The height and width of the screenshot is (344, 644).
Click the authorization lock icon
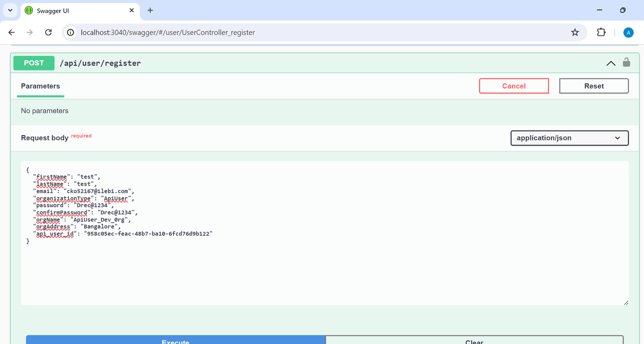(x=626, y=62)
